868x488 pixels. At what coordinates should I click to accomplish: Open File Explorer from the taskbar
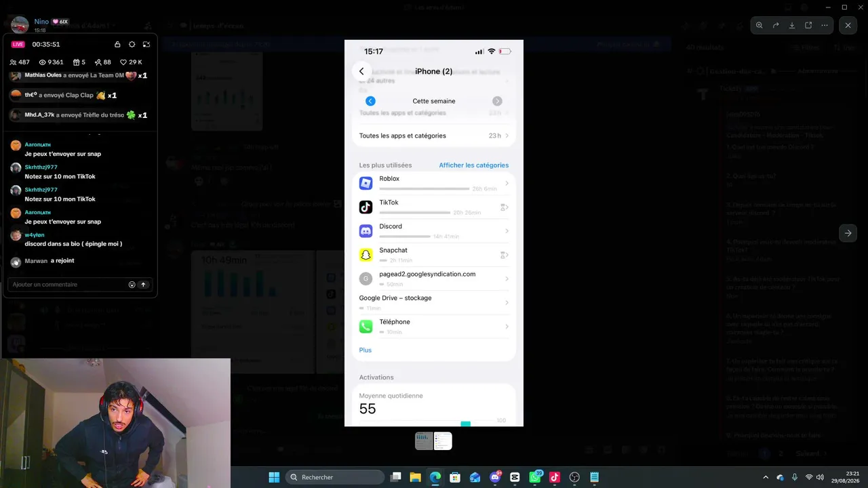[416, 477]
